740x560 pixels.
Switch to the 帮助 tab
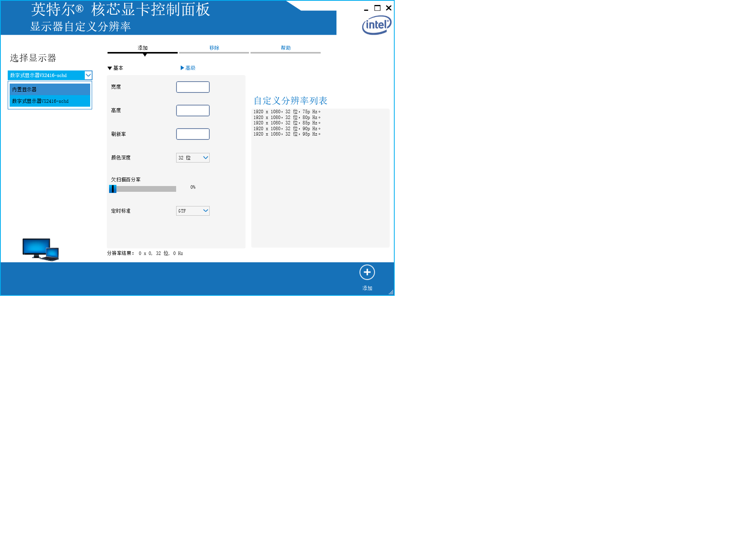click(286, 48)
